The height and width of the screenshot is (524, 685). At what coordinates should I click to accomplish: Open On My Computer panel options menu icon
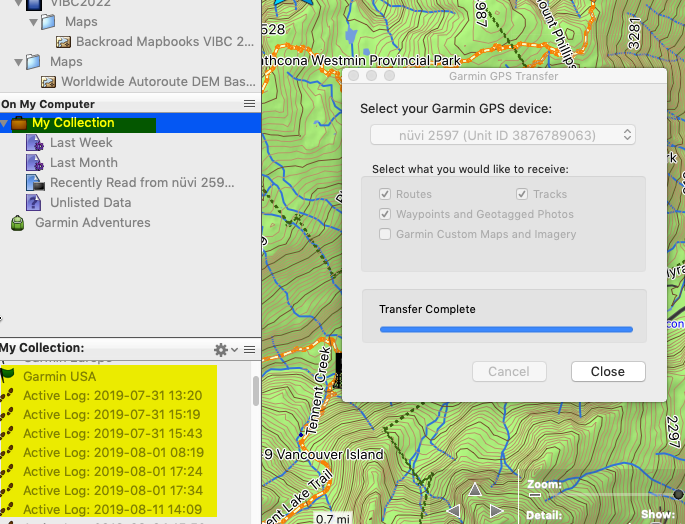click(249, 104)
